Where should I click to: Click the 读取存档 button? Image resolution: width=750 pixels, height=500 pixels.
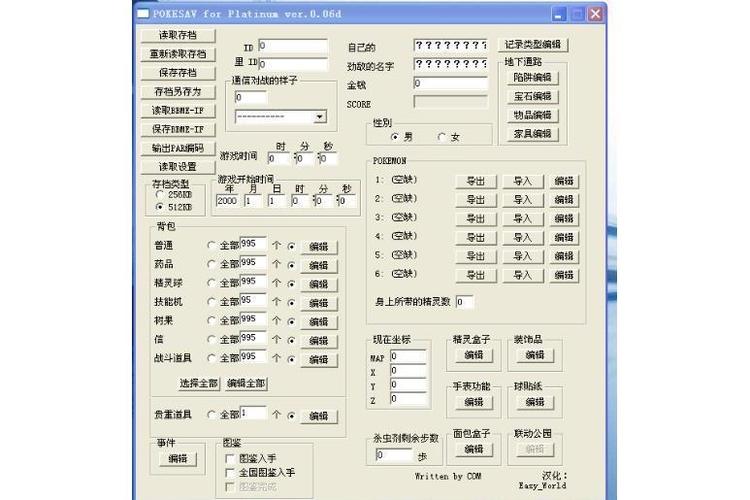pos(178,35)
